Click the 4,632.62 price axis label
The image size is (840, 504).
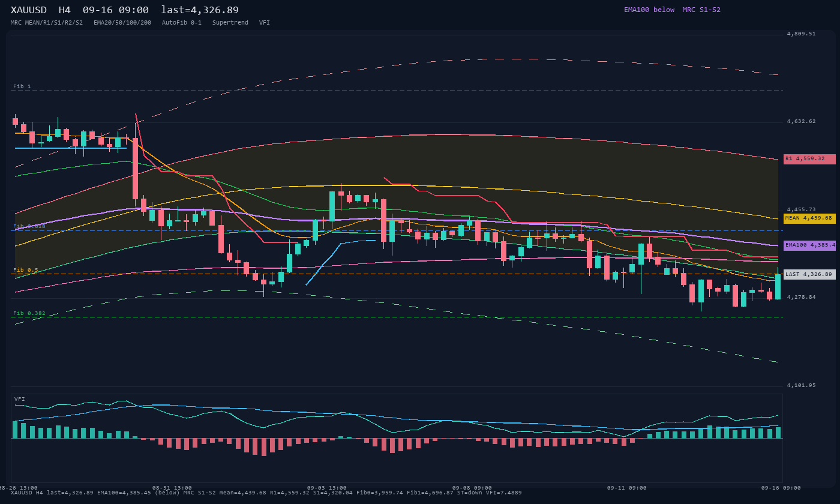click(801, 121)
